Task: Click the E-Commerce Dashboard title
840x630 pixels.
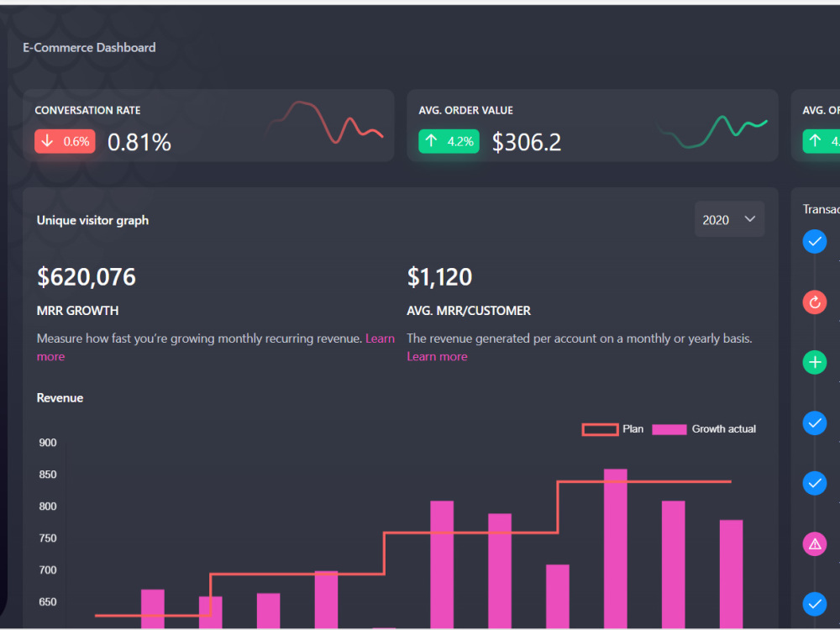Action: click(x=89, y=48)
